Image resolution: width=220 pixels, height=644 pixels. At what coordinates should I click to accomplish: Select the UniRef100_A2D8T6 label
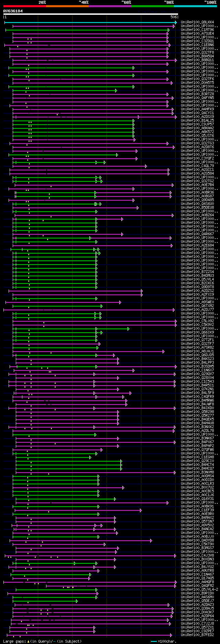tap(197, 147)
